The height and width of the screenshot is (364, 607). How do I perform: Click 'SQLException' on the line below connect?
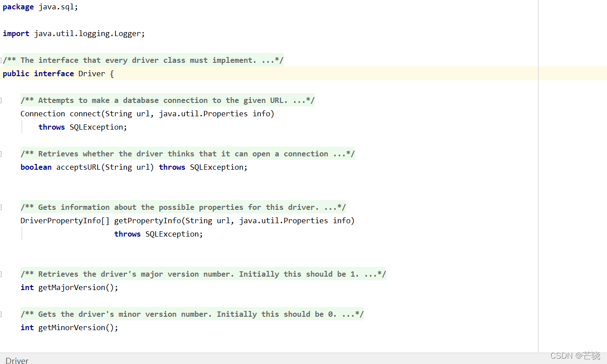tap(96, 127)
